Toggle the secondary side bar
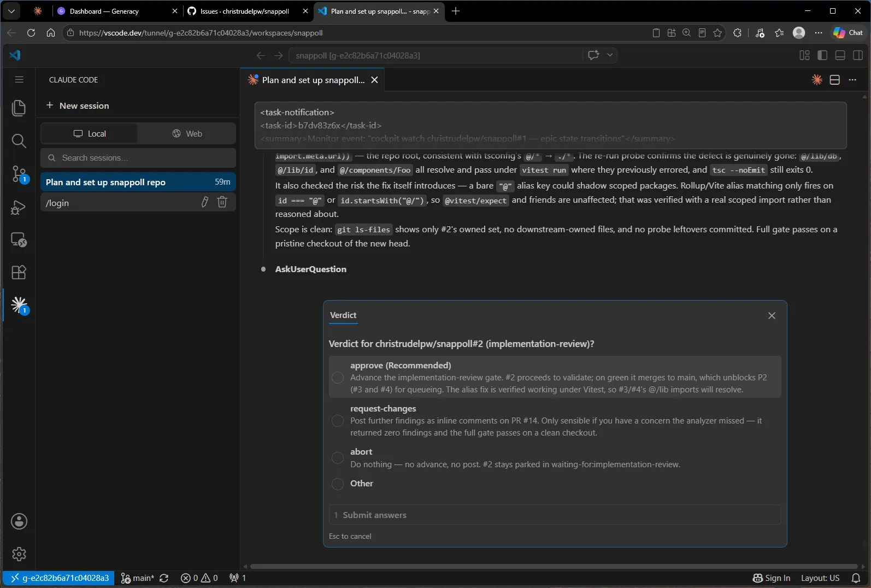The image size is (871, 588). tap(858, 55)
